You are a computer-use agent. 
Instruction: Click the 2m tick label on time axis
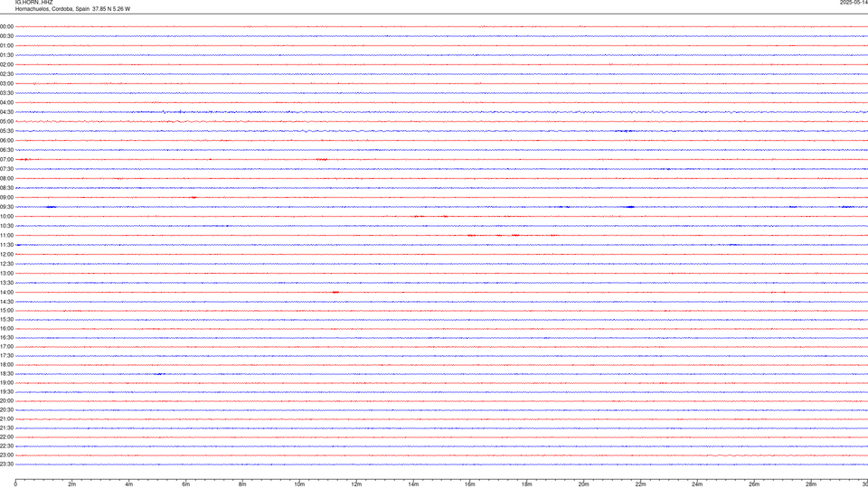pos(72,484)
